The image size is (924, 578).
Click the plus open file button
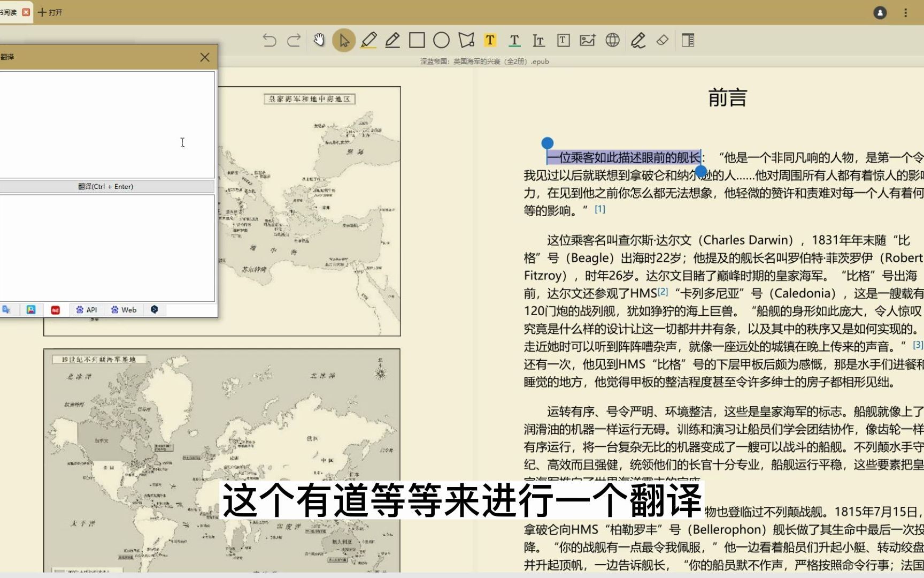pyautogui.click(x=50, y=12)
